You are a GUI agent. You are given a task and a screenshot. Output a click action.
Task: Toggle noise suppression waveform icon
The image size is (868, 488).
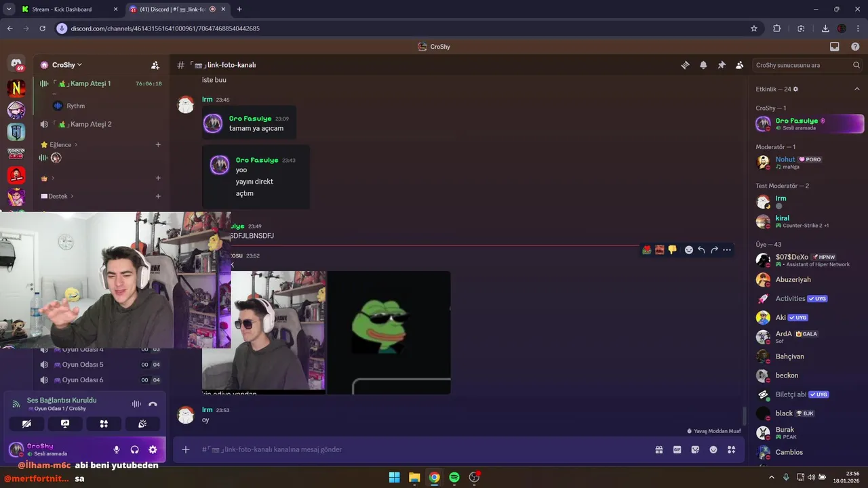pyautogui.click(x=136, y=404)
